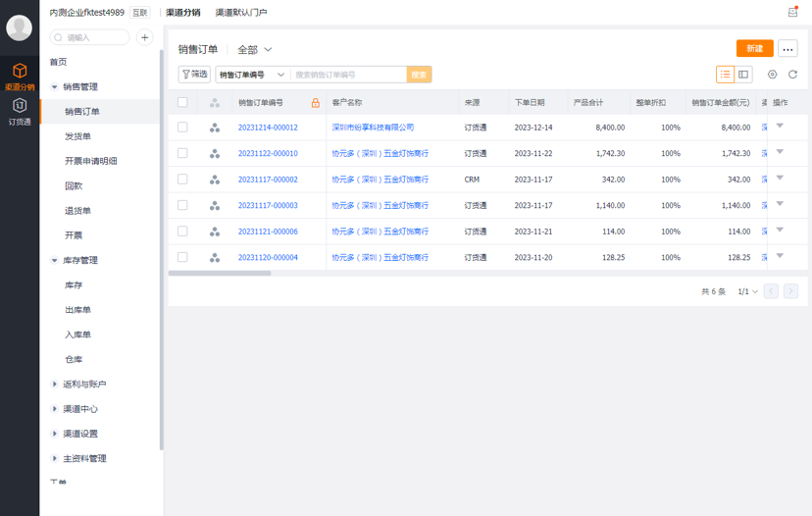Switch to list view layout icon
The height and width of the screenshot is (516, 812).
pyautogui.click(x=725, y=75)
